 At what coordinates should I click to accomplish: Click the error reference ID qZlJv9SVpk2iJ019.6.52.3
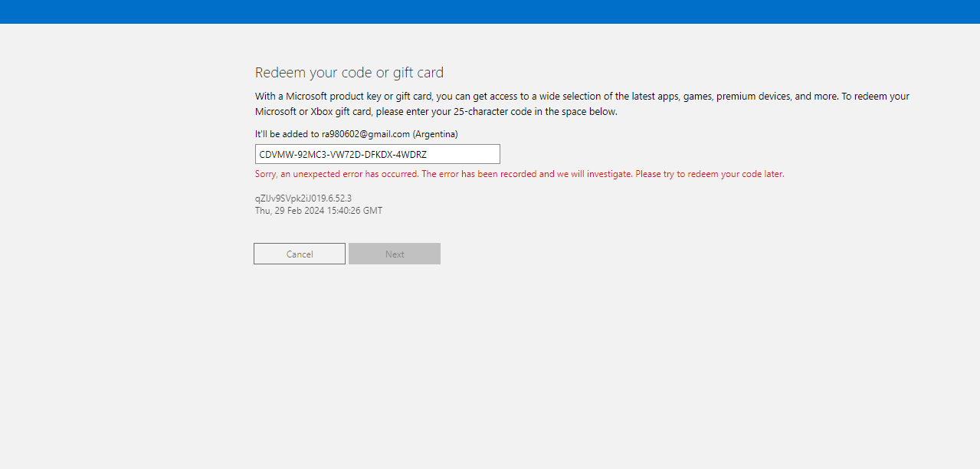coord(303,198)
